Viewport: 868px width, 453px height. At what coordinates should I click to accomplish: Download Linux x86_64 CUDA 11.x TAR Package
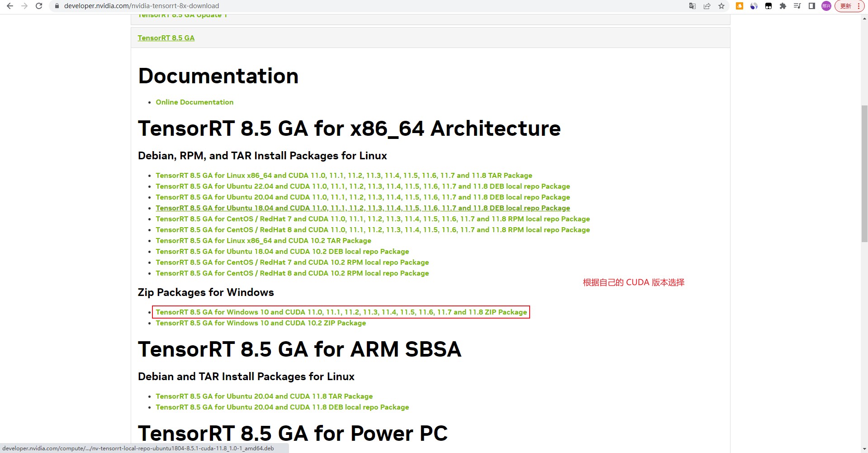(x=344, y=176)
